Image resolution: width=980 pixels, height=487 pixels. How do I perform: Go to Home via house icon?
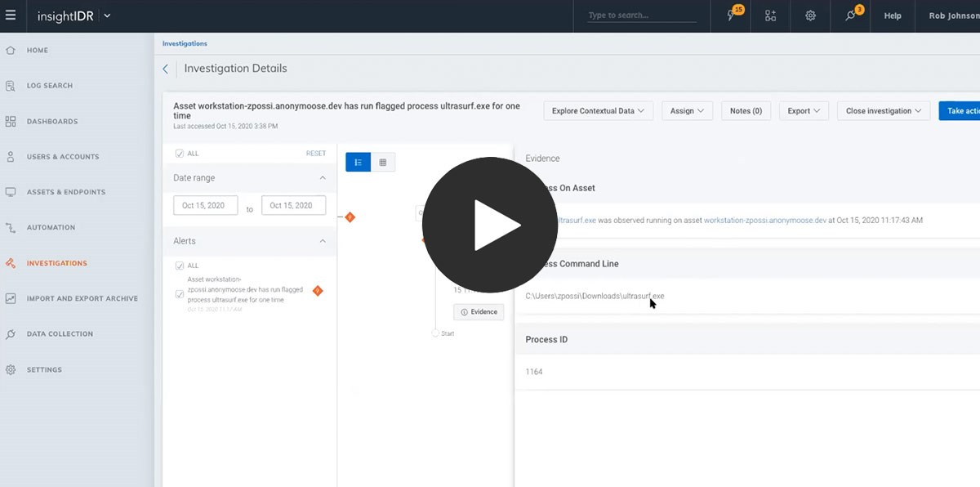pos(11,50)
